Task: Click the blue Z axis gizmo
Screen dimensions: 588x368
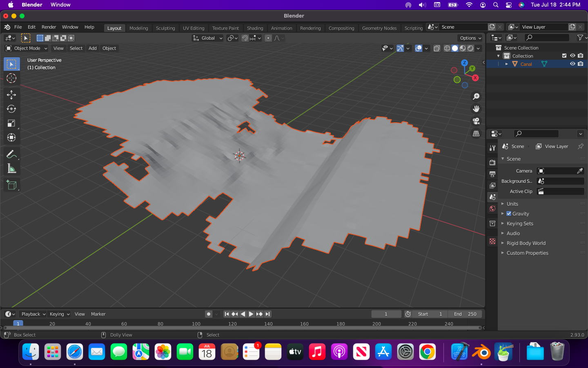Action: (x=464, y=63)
